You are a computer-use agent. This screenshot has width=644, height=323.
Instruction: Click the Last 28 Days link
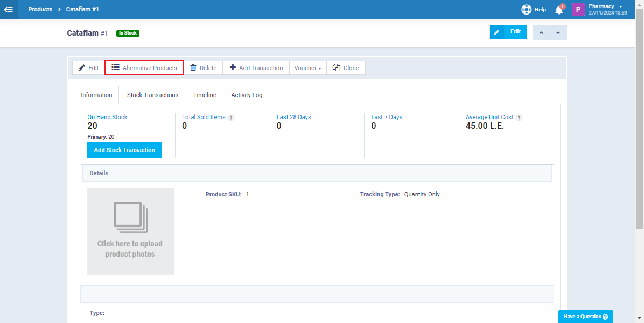pyautogui.click(x=293, y=117)
